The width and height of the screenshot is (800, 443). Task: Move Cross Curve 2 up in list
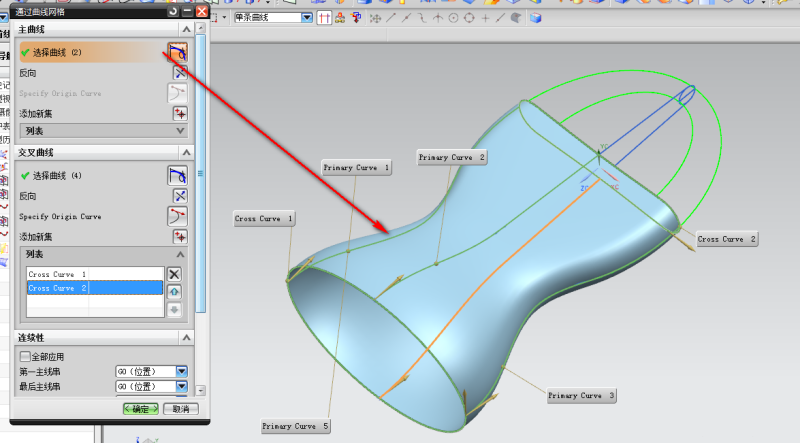174,291
